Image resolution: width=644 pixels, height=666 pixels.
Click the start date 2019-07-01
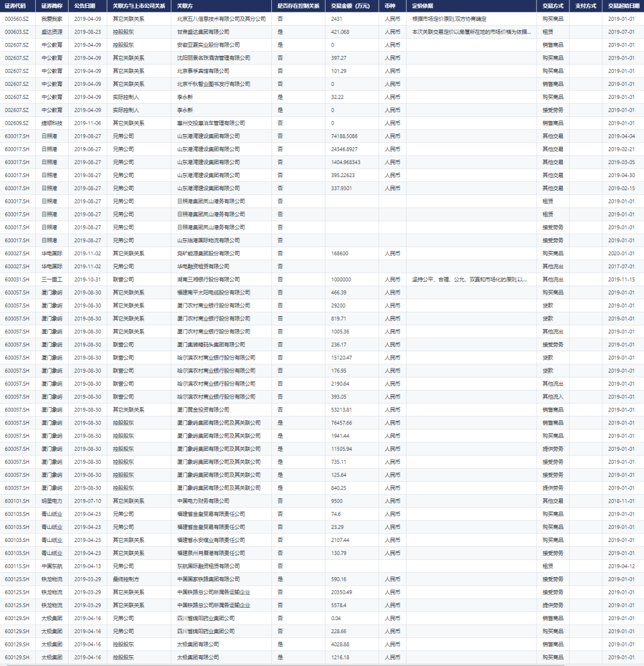point(621,32)
